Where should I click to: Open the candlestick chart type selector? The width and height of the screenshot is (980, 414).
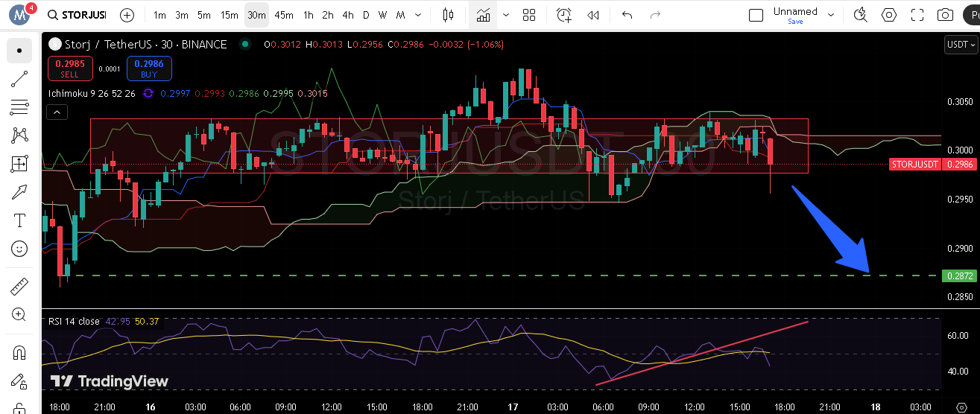pos(448,15)
